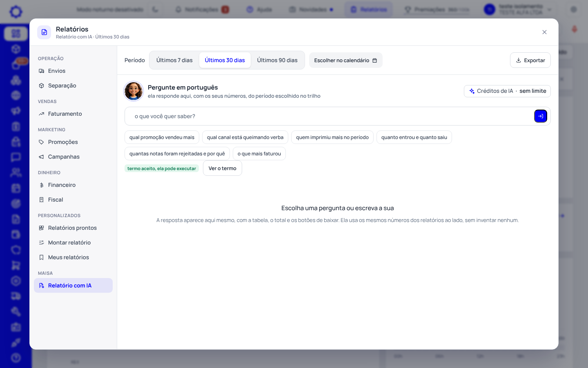Screen dimensions: 588x368
Task: Pick suggestion 'quem imprimiu mais no período'
Action: (x=332, y=137)
